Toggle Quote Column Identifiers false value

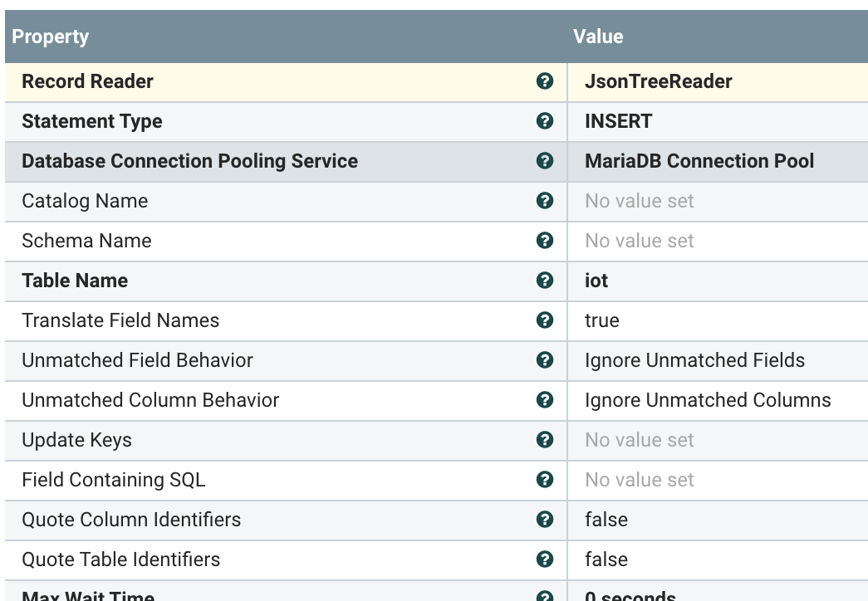pos(606,520)
